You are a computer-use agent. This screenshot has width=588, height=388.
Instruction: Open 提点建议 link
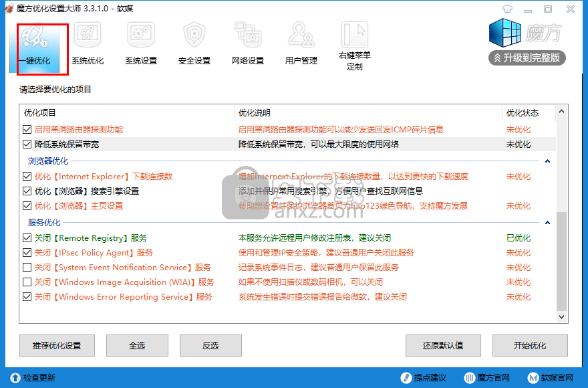(430, 378)
